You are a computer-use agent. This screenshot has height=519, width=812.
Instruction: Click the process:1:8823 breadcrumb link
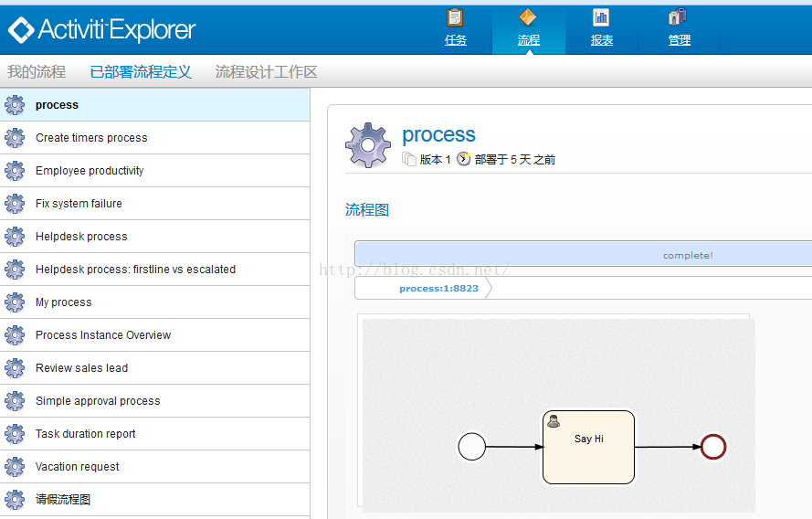click(x=438, y=289)
